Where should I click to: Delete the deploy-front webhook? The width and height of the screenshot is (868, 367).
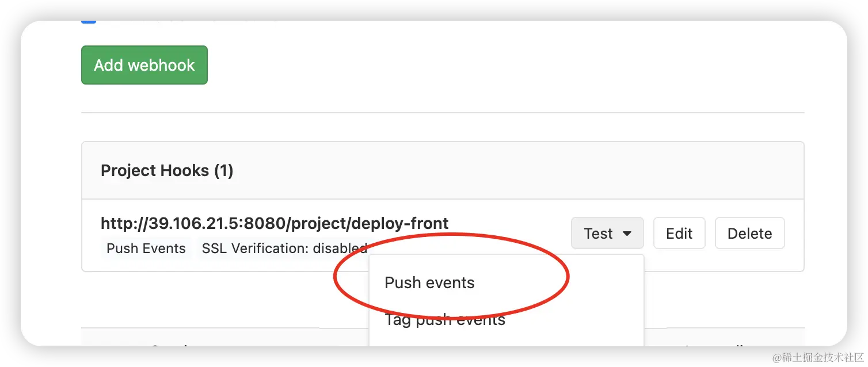pos(749,234)
